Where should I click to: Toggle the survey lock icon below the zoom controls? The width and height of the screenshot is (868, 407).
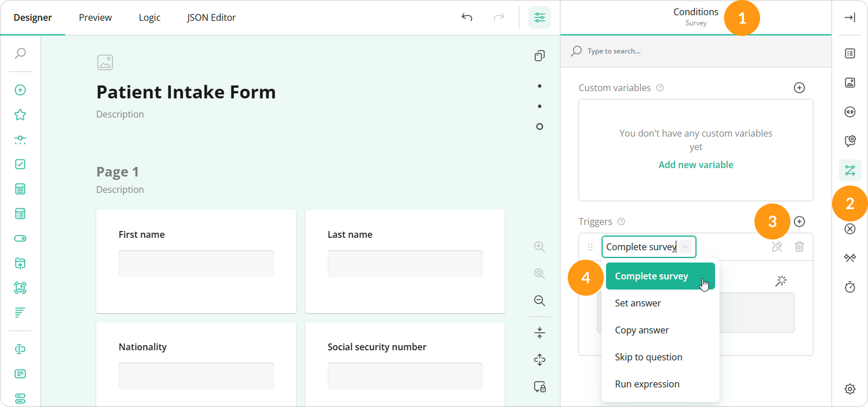point(539,387)
